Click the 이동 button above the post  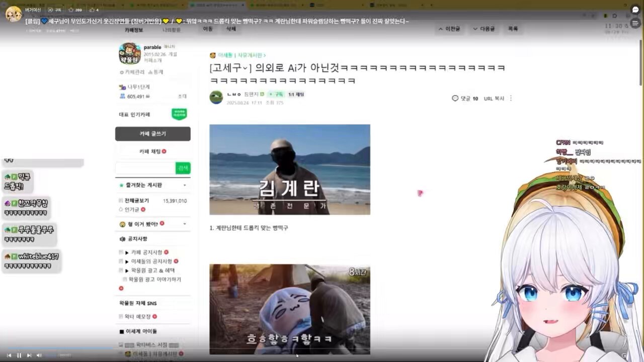[x=208, y=29]
